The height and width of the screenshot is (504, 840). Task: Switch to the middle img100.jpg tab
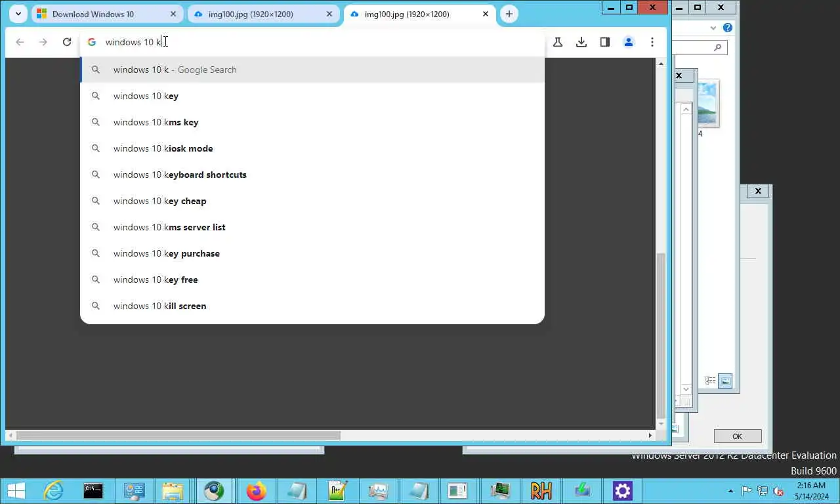pyautogui.click(x=264, y=14)
